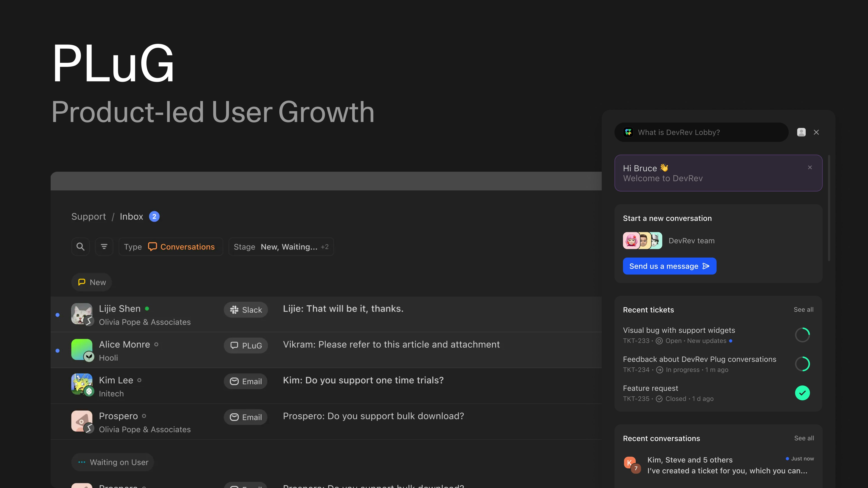Viewport: 868px width, 488px height.
Task: Click unread dot beside Alice Monre row
Action: pos(58,351)
